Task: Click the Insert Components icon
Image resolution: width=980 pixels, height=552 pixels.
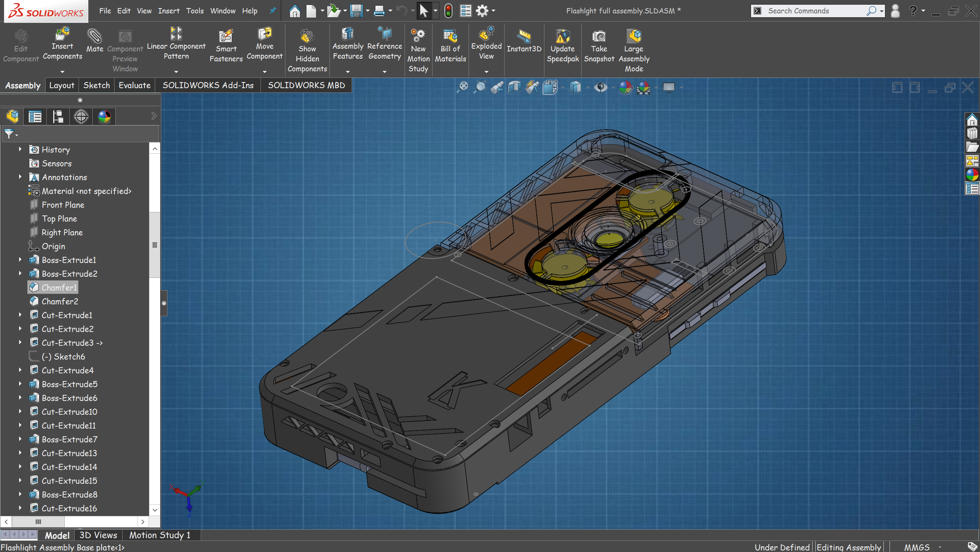Action: point(62,34)
